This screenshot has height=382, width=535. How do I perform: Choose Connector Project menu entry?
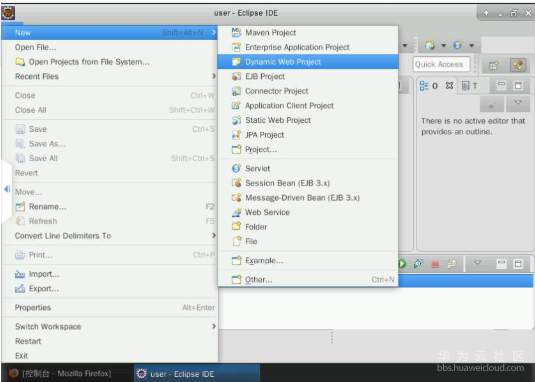[x=308, y=91]
